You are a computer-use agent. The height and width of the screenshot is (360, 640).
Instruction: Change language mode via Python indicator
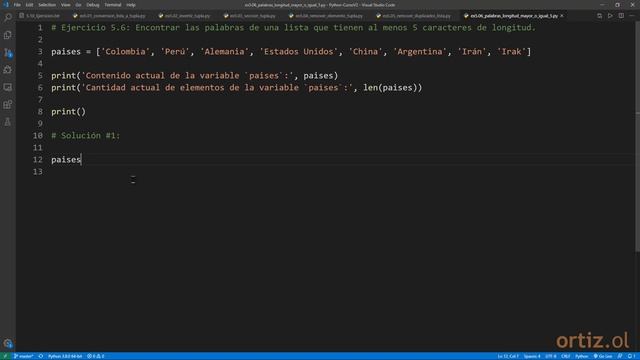click(582, 356)
